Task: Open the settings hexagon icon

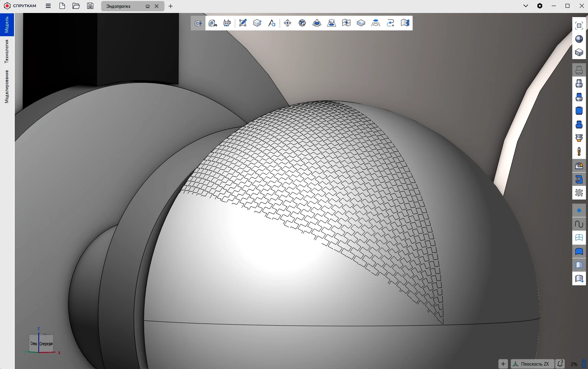Action: click(540, 6)
